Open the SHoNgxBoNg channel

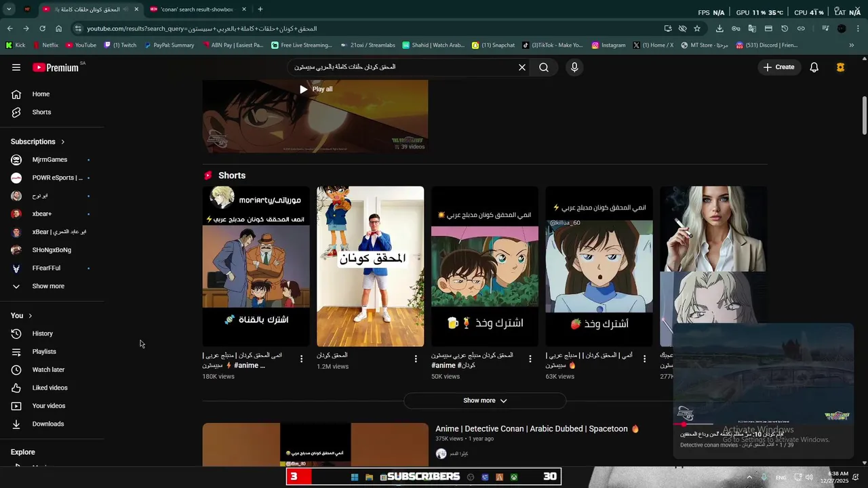pos(52,250)
